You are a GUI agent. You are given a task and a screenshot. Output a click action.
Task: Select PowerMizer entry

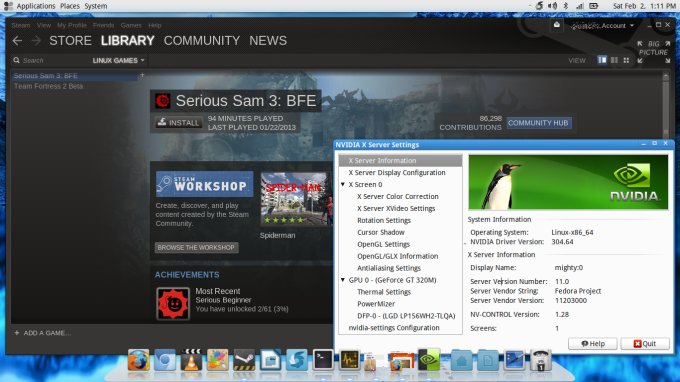pyautogui.click(x=376, y=304)
